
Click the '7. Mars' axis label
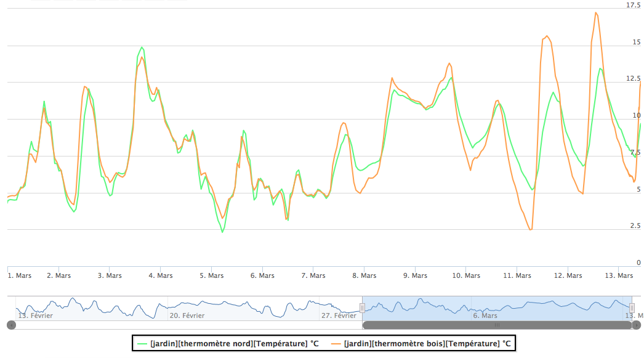point(313,275)
